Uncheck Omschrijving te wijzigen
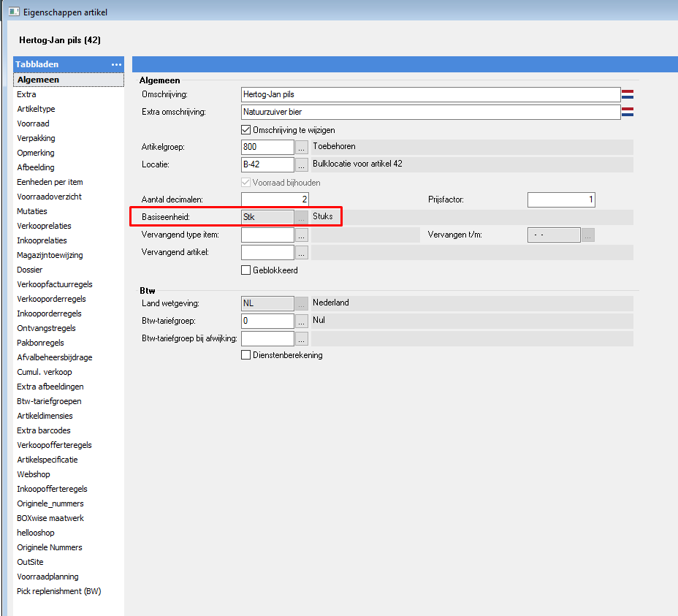 pyautogui.click(x=246, y=129)
